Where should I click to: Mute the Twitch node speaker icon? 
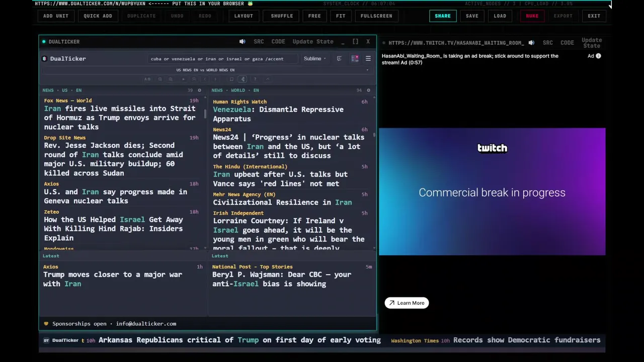pos(531,43)
